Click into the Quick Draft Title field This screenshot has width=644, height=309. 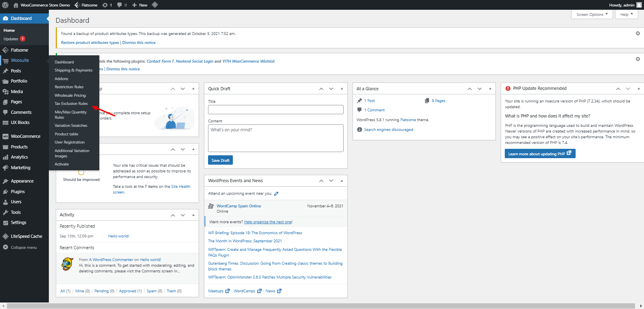click(276, 110)
